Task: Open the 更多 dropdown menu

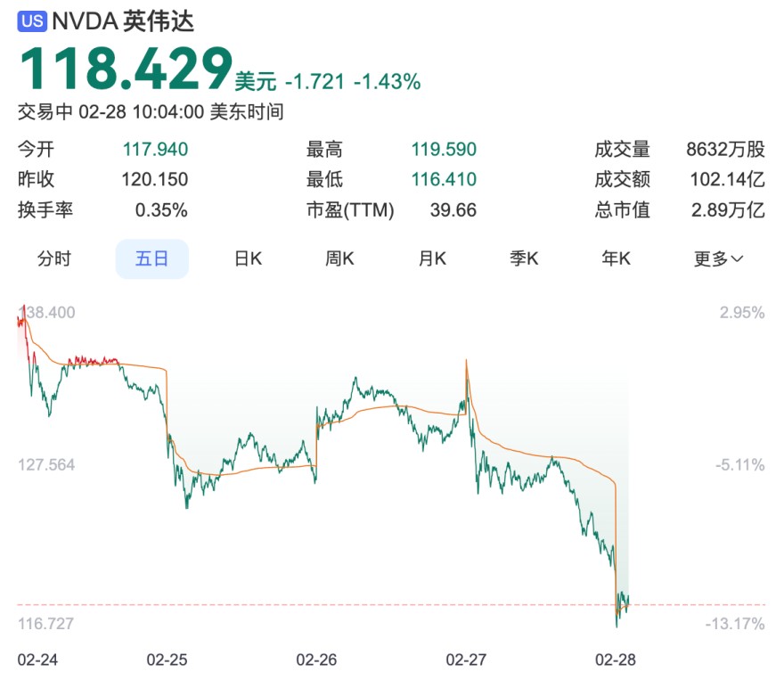Action: (715, 258)
